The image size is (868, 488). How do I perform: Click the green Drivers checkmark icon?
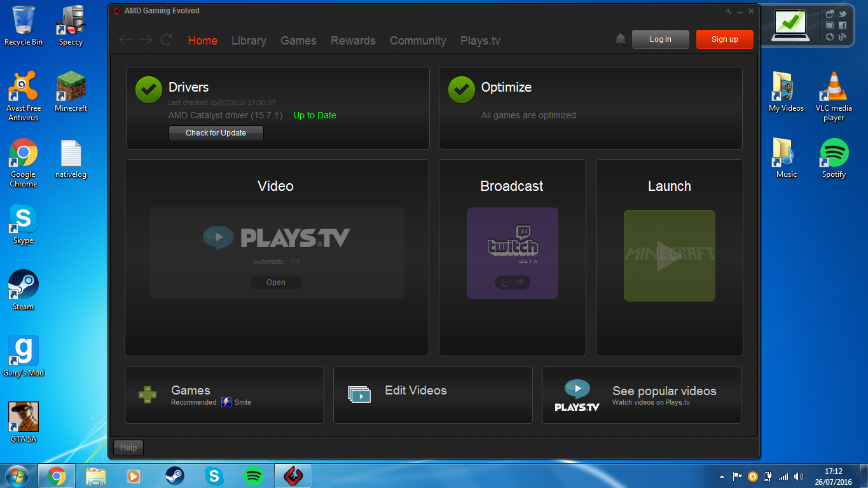(x=149, y=90)
